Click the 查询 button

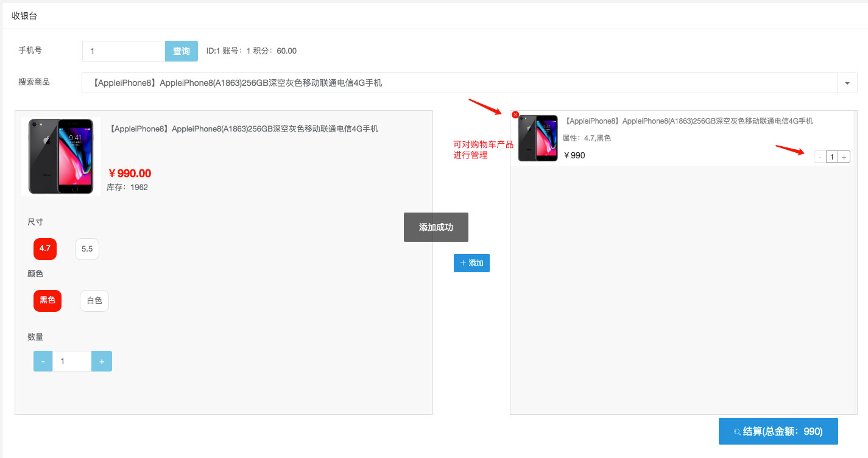tap(182, 51)
